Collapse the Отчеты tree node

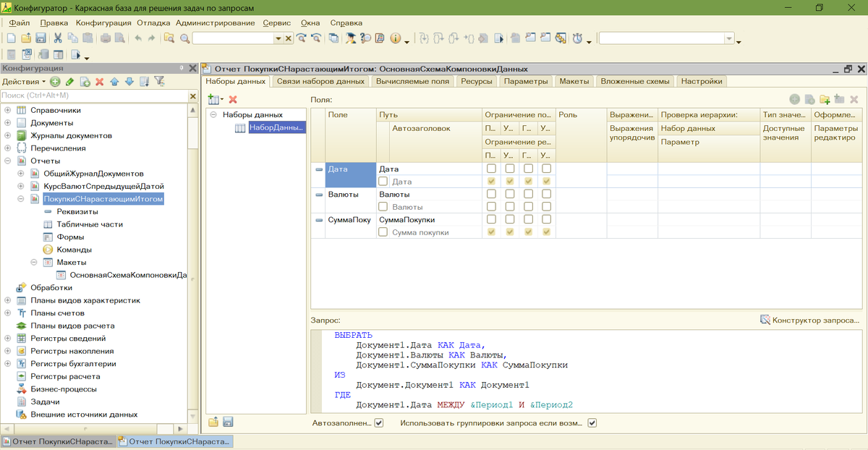pos(8,161)
